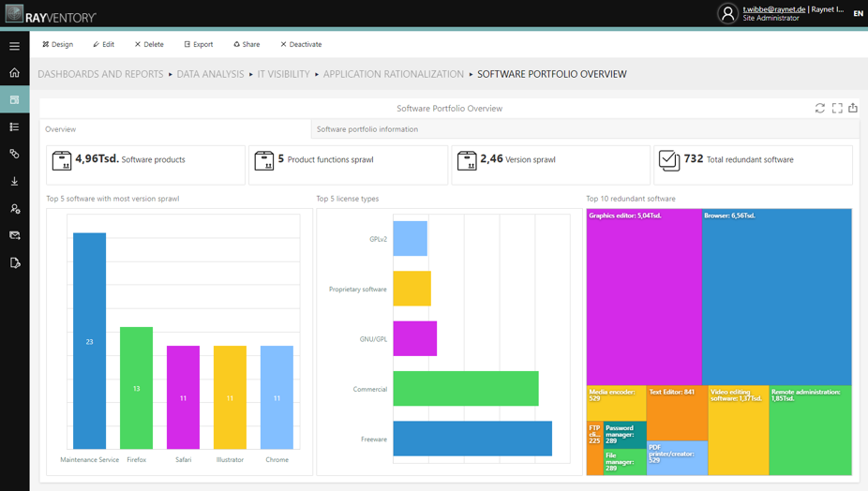The height and width of the screenshot is (491, 868).
Task: Open the download sidebar icon
Action: tap(14, 181)
